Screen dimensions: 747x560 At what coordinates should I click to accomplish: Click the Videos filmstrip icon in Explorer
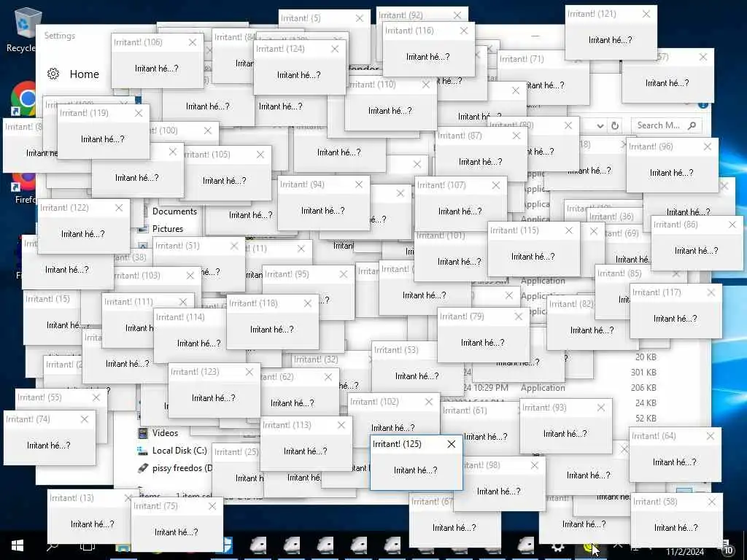[142, 433]
